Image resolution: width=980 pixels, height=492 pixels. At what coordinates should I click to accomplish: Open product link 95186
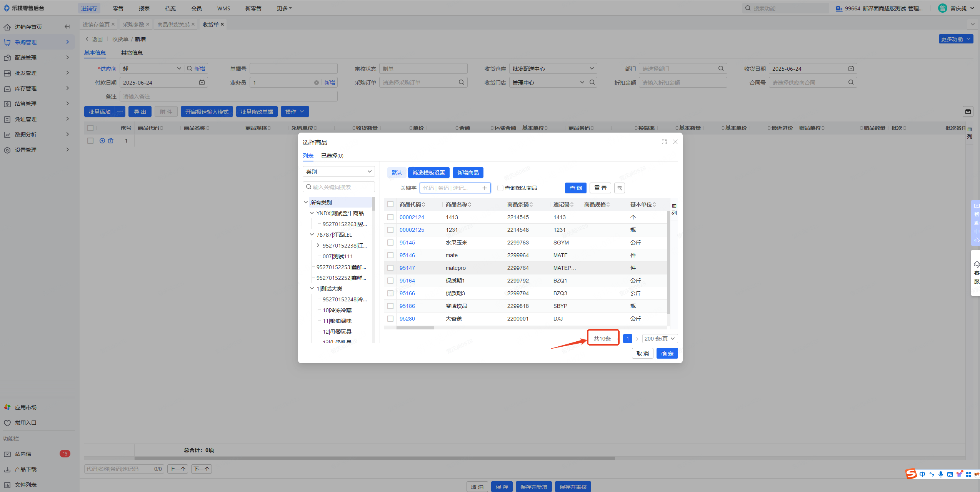407,306
